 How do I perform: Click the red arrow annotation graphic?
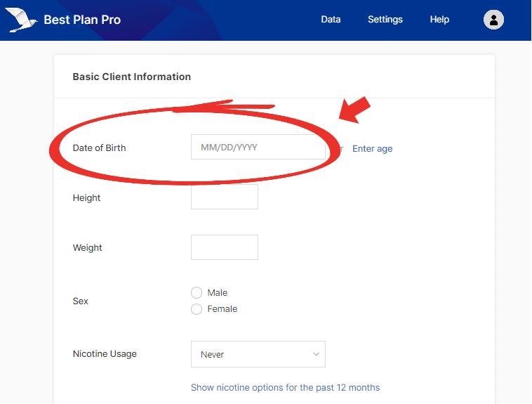coord(355,110)
